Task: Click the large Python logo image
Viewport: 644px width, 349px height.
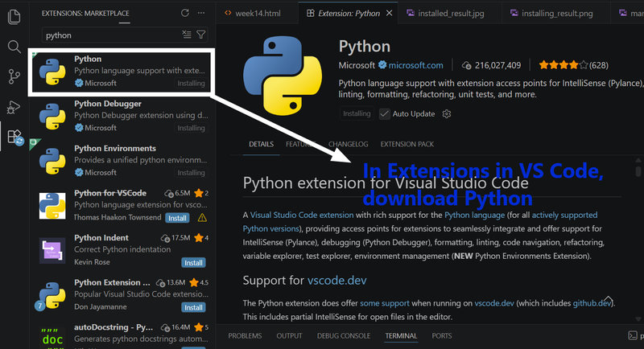Action: (x=283, y=76)
